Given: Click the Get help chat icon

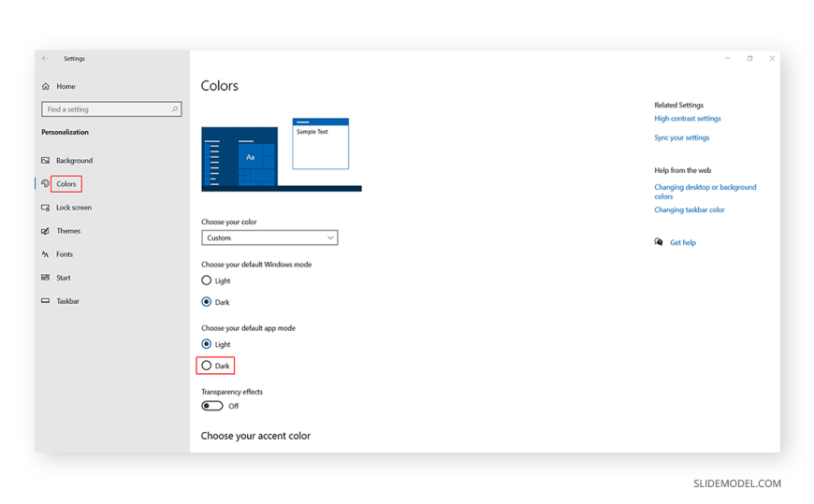Looking at the screenshot, I should pos(659,242).
